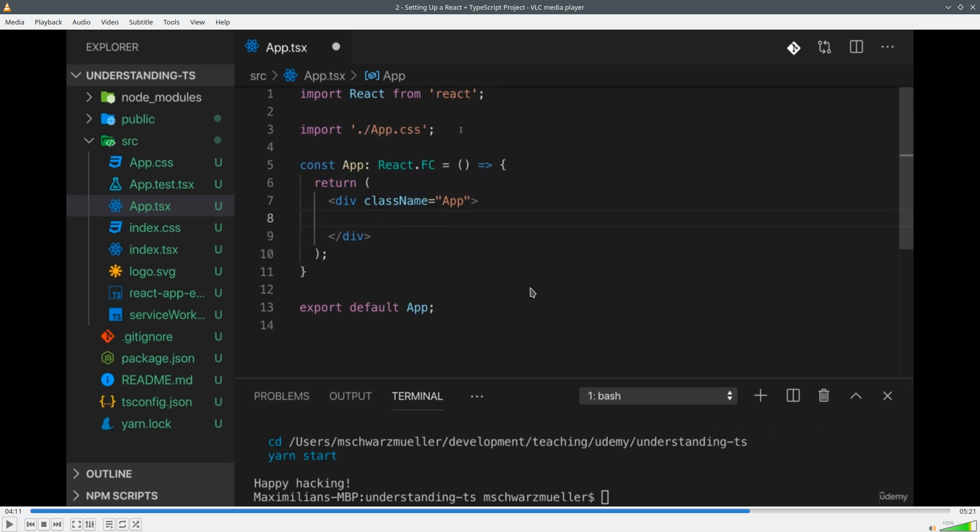Open the editor More Actions ellipsis
The height and width of the screenshot is (532, 980).
pyautogui.click(x=888, y=47)
